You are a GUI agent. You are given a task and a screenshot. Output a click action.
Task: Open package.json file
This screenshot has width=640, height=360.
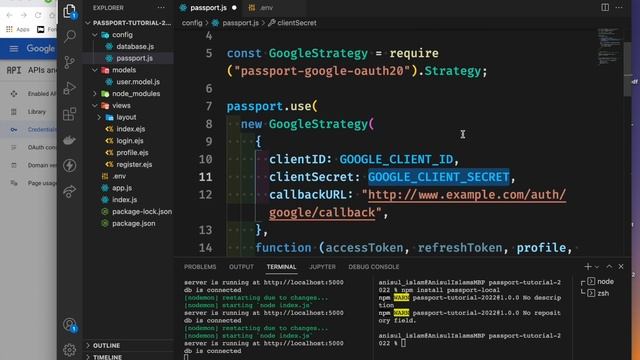pyautogui.click(x=129, y=223)
